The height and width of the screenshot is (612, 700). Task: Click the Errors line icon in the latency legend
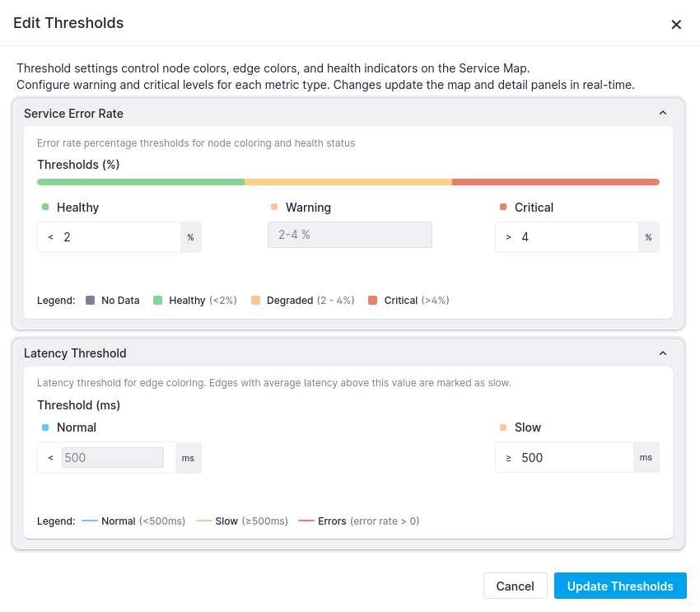click(307, 521)
